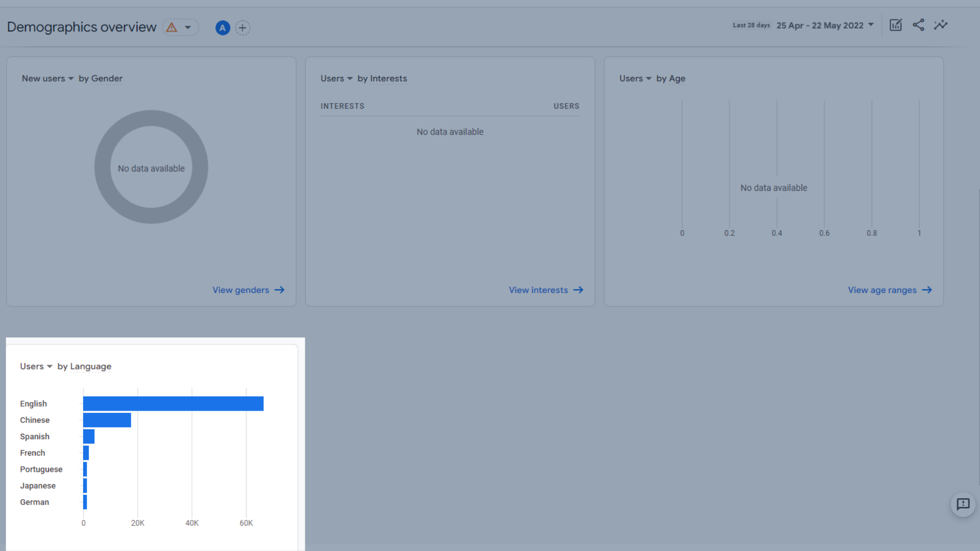Click the feedback chat icon bottom right
Viewport: 980px width, 551px height.
963,503
